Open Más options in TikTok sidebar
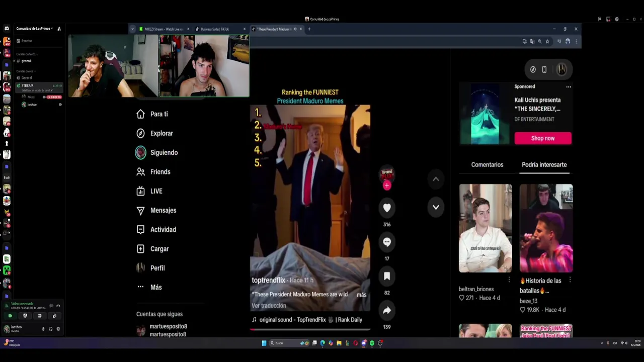Image resolution: width=644 pixels, height=362 pixels. (149, 287)
